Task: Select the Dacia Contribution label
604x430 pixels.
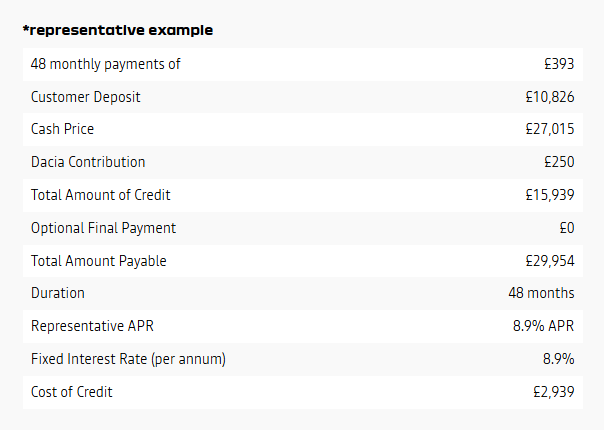Action: (88, 162)
